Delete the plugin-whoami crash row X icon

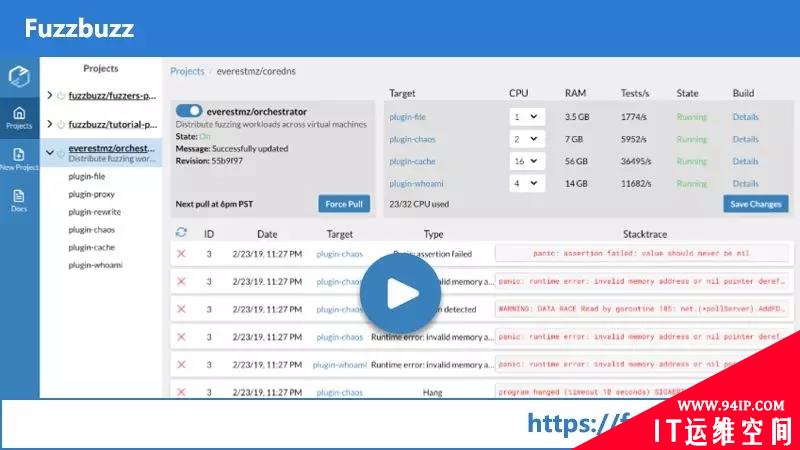tap(181, 364)
